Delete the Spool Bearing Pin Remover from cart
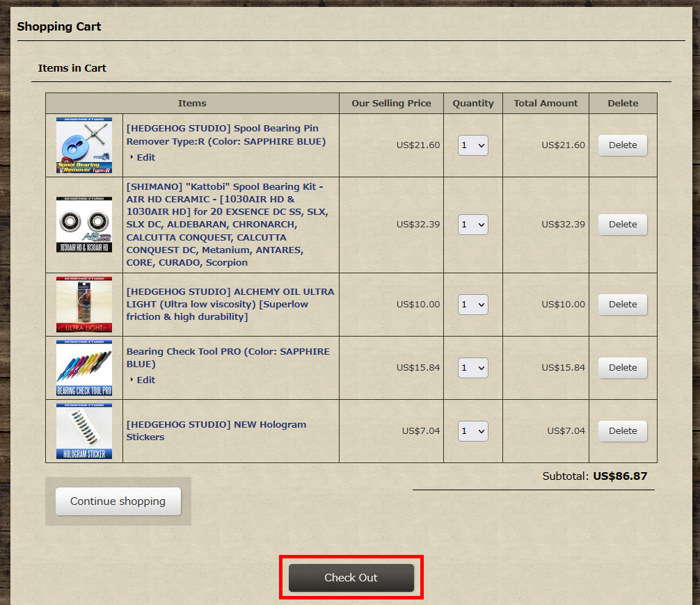Viewport: 700px width, 605px height. (623, 145)
